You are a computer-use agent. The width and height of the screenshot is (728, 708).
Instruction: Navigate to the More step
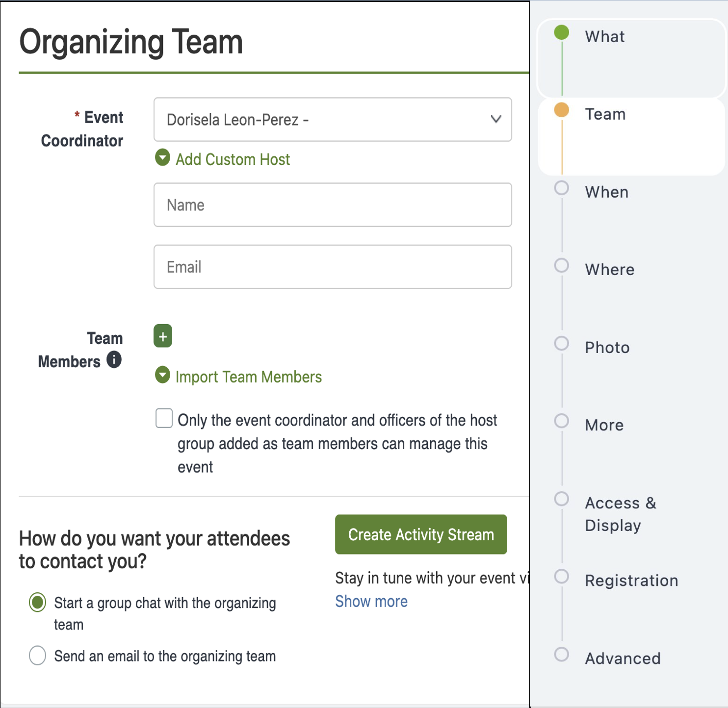[x=561, y=421]
